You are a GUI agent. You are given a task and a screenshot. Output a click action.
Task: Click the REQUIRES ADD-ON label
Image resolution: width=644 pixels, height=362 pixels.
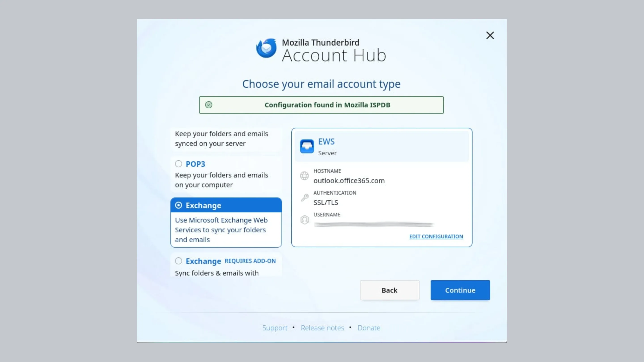[x=250, y=261]
